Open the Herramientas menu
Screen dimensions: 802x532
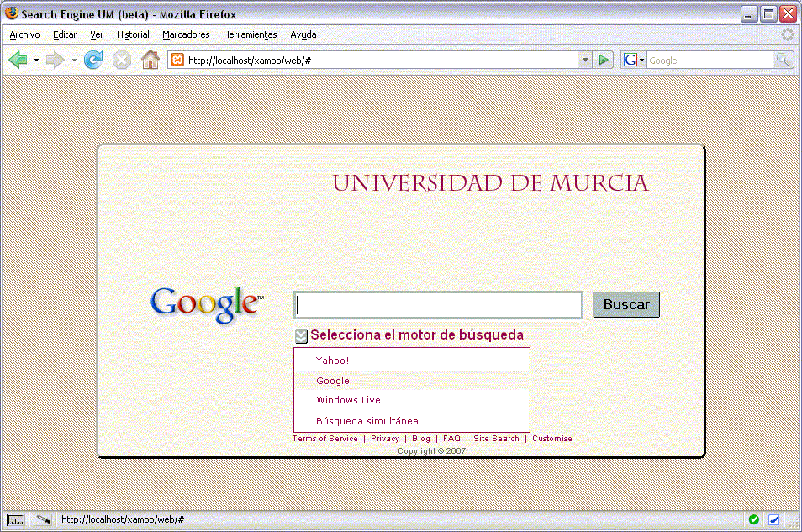(x=250, y=34)
